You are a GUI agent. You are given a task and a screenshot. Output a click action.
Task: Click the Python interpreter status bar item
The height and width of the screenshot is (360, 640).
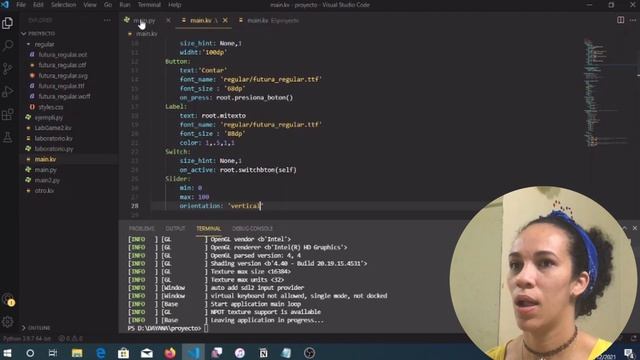pos(27,338)
